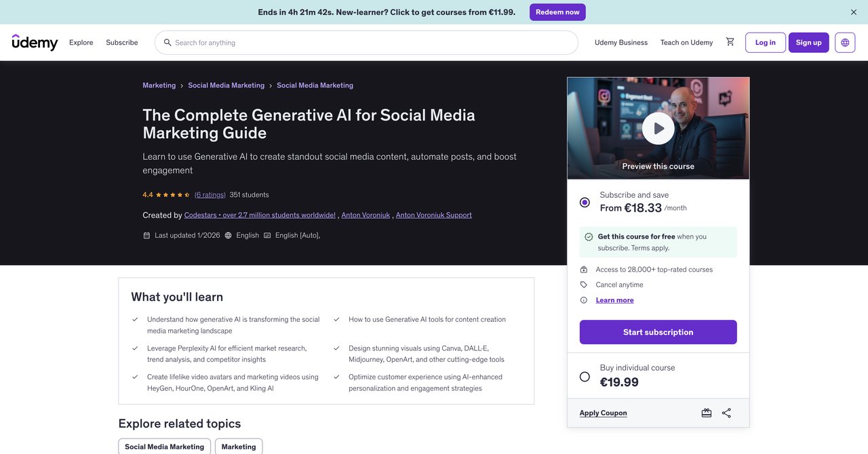Click the Search for anything field

366,43
